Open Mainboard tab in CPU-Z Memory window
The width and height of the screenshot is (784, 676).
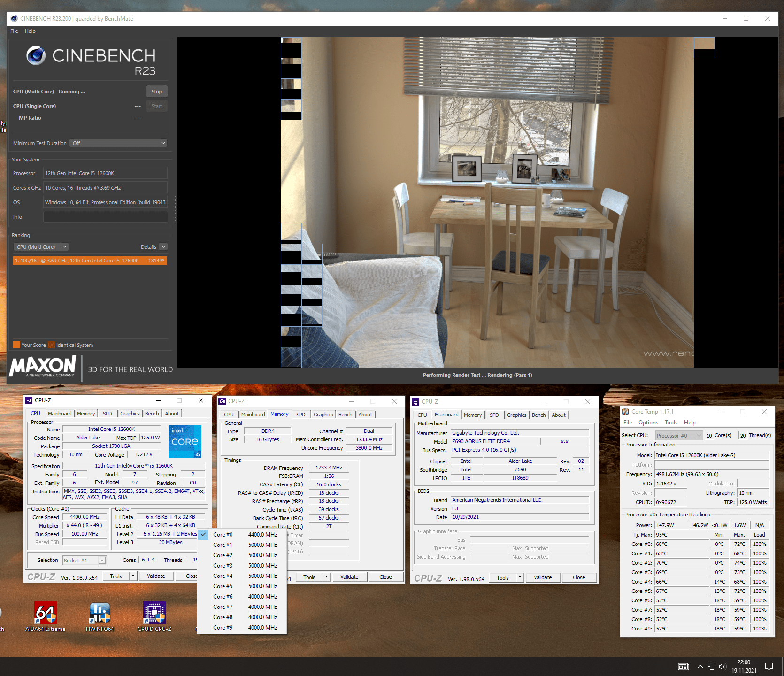[x=253, y=415]
